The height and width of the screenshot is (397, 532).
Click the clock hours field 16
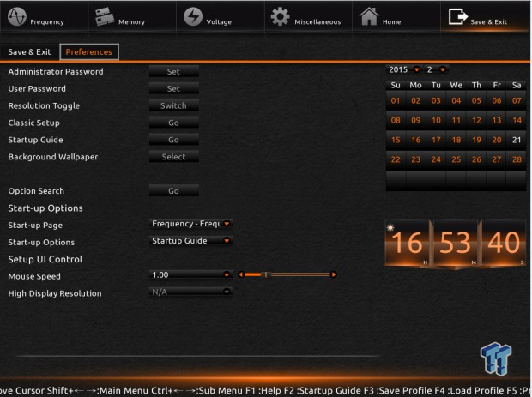coord(408,243)
